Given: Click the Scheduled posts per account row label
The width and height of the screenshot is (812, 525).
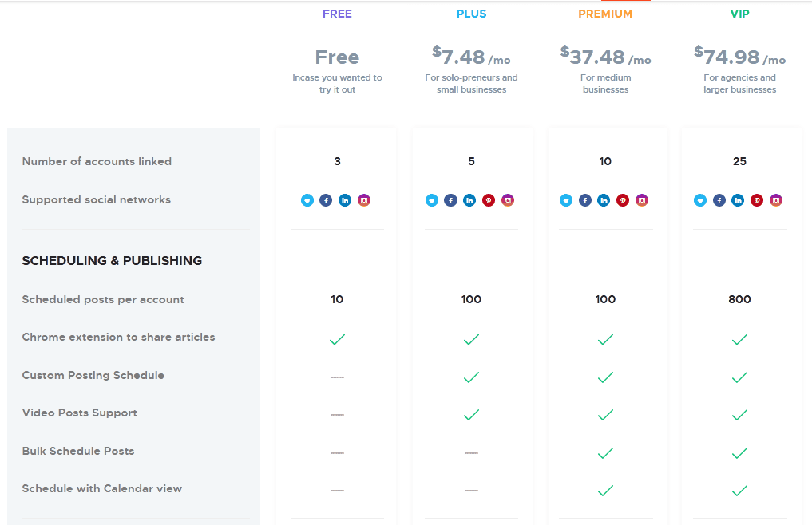Looking at the screenshot, I should click(x=103, y=299).
